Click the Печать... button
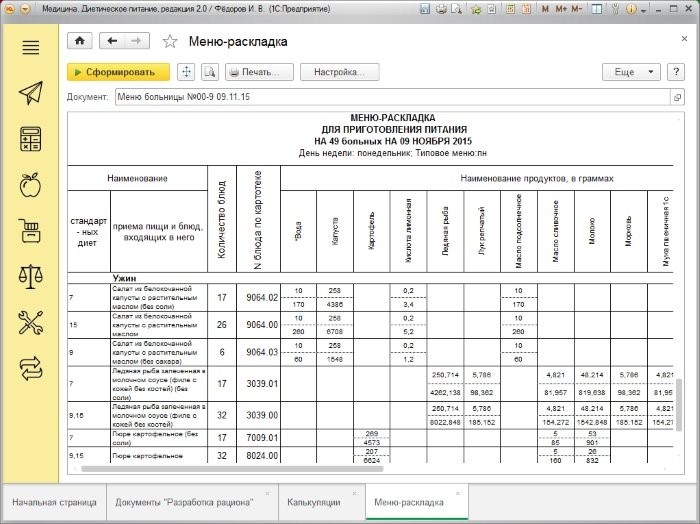This screenshot has height=524, width=700. (259, 72)
